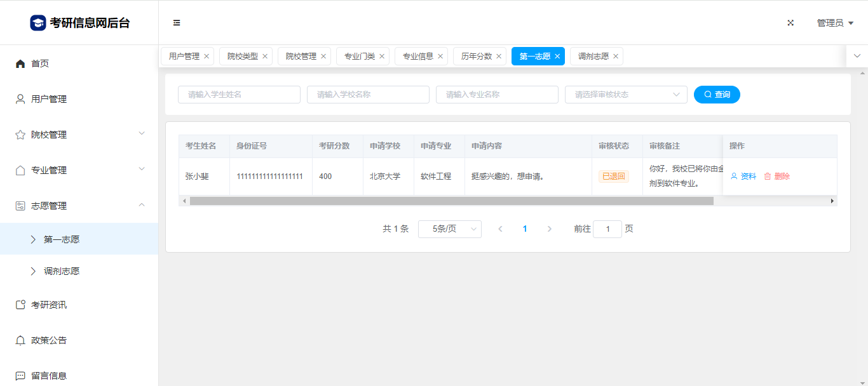Image resolution: width=868 pixels, height=386 pixels.
Task: Click the chat icon beside 留言信息
Action: [20, 376]
